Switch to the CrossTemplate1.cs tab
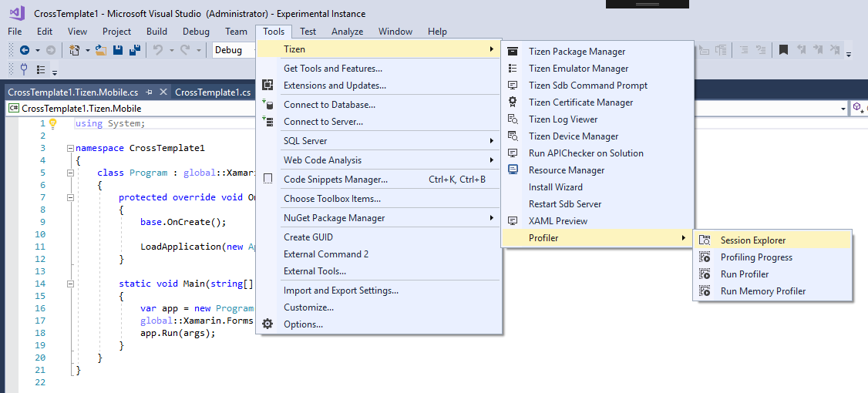The height and width of the screenshot is (393, 868). click(213, 92)
